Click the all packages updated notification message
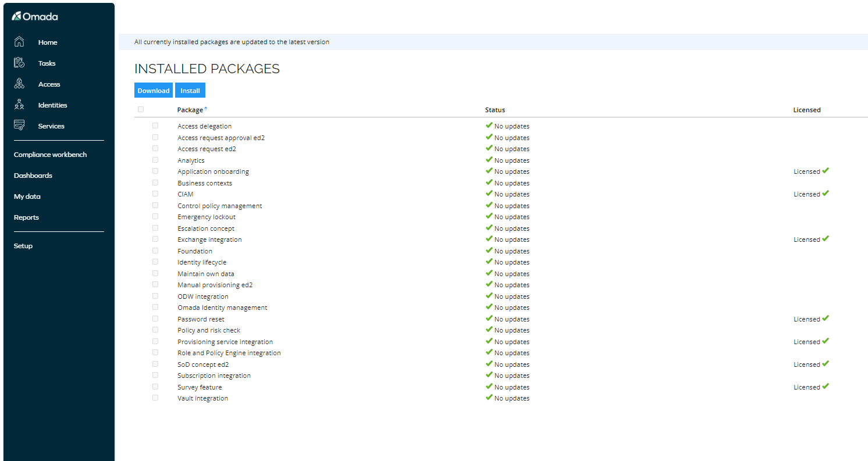Viewport: 868px width, 461px height. (x=232, y=42)
